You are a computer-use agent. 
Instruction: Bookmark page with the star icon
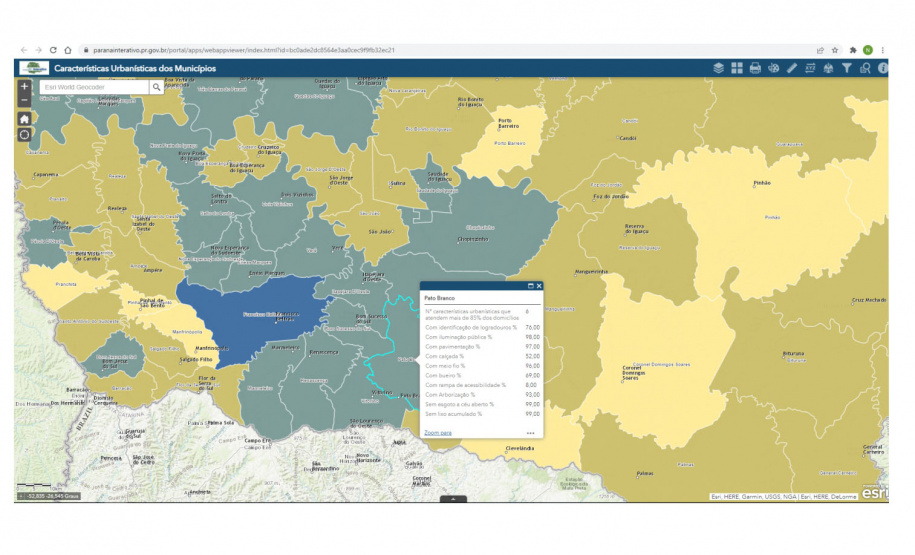click(x=835, y=50)
